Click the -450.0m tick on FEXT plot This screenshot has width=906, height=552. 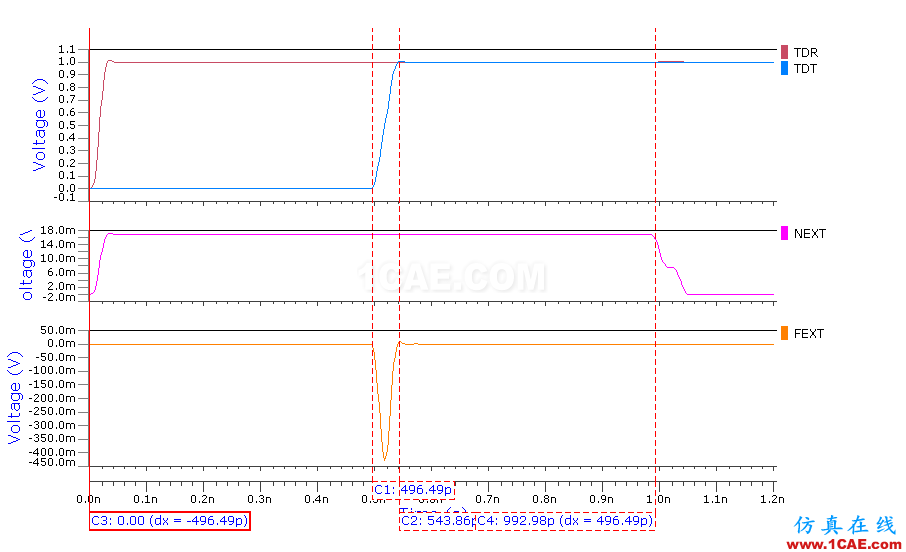click(x=53, y=462)
